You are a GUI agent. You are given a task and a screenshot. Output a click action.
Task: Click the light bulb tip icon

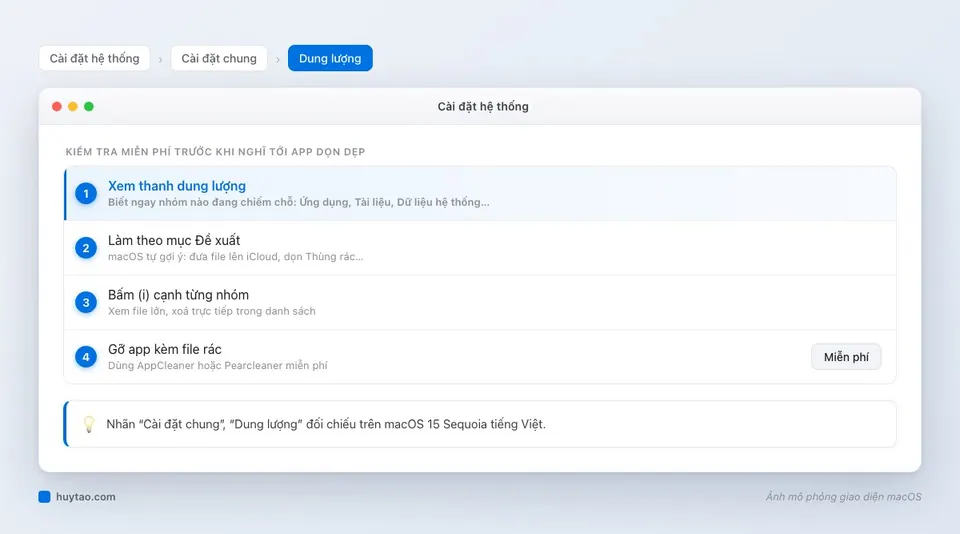point(89,424)
